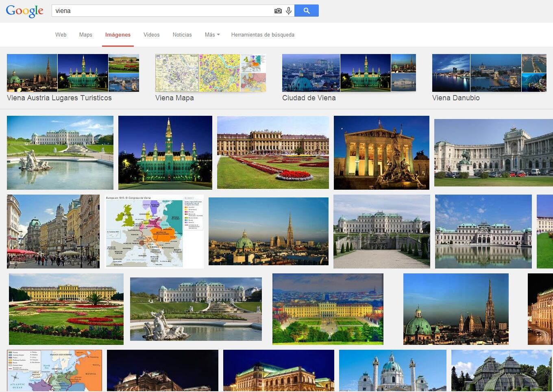Screen dimensions: 553x392
Task: Click the camera search-by-image icon
Action: click(x=278, y=11)
